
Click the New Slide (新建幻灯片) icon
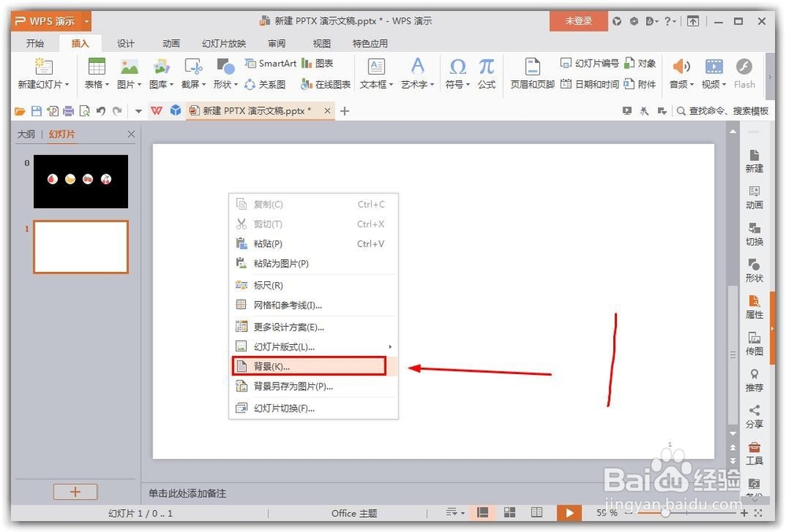43,67
